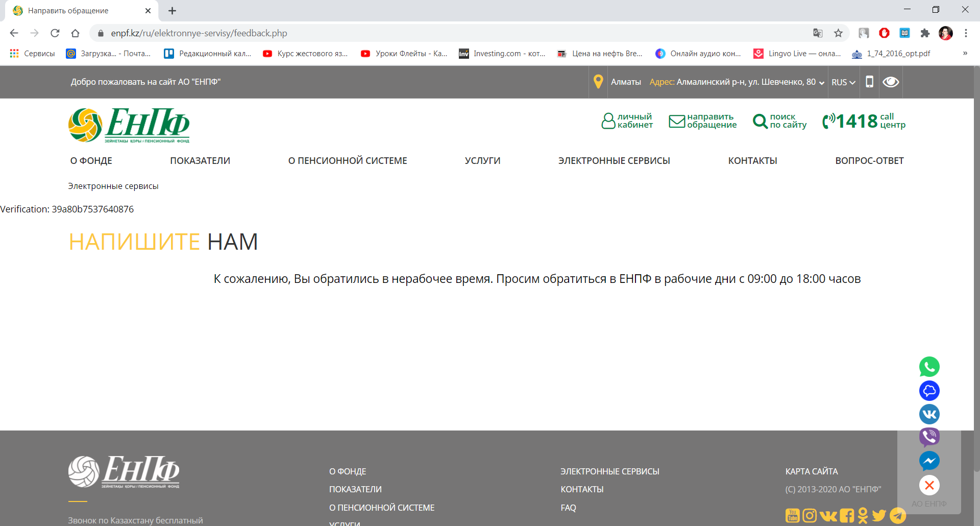
Task: Click the VK floating chat icon
Action: [929, 414]
